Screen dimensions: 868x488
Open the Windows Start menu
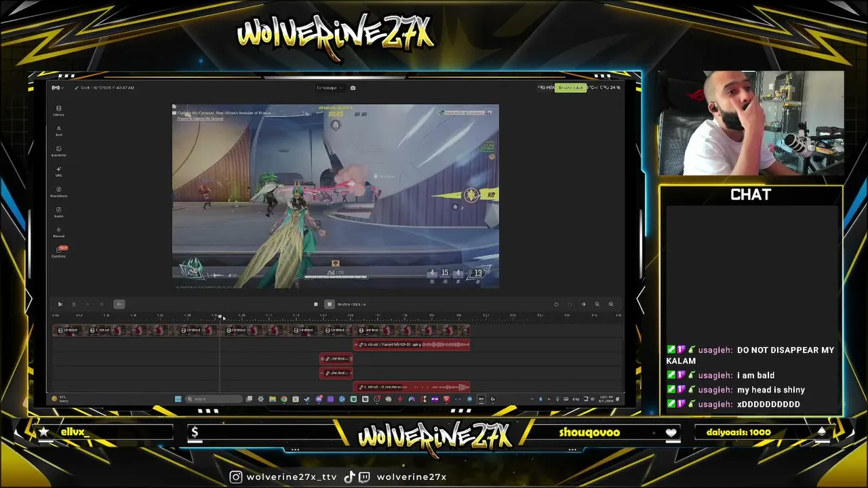[x=178, y=399]
